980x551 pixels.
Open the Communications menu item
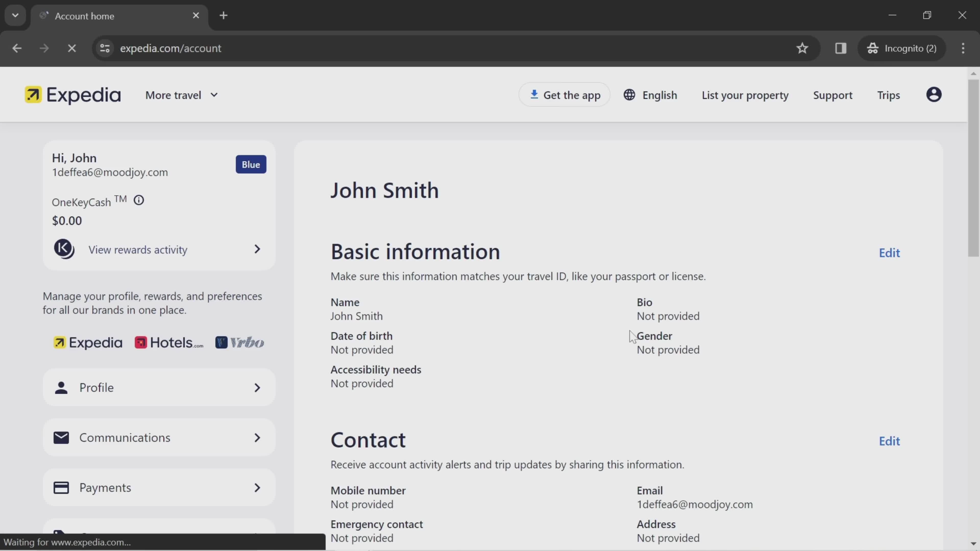pos(159,438)
